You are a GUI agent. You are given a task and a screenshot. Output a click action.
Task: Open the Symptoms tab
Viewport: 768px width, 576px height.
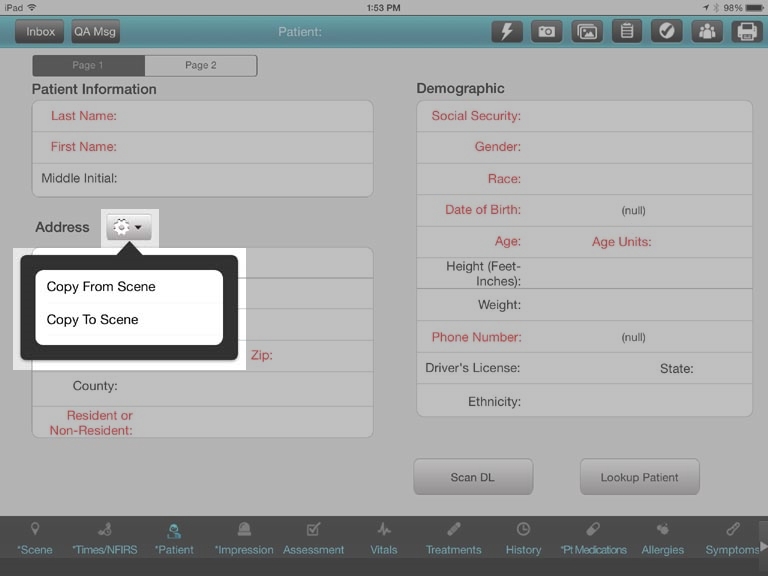click(732, 538)
